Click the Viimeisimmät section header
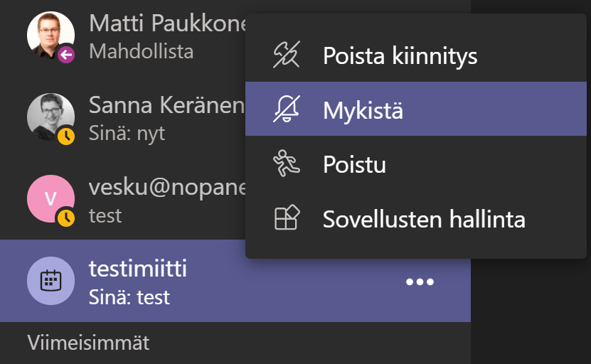The width and height of the screenshot is (591, 364). click(89, 343)
